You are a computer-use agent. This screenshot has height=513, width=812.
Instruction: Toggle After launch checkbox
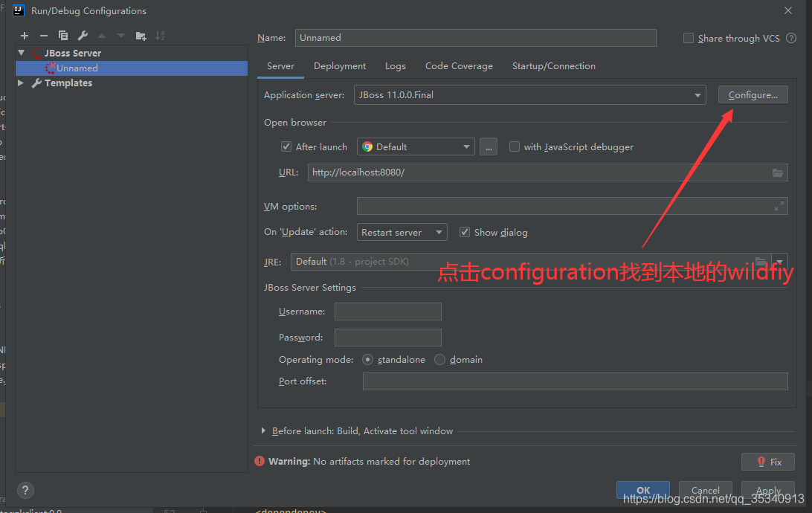click(286, 146)
